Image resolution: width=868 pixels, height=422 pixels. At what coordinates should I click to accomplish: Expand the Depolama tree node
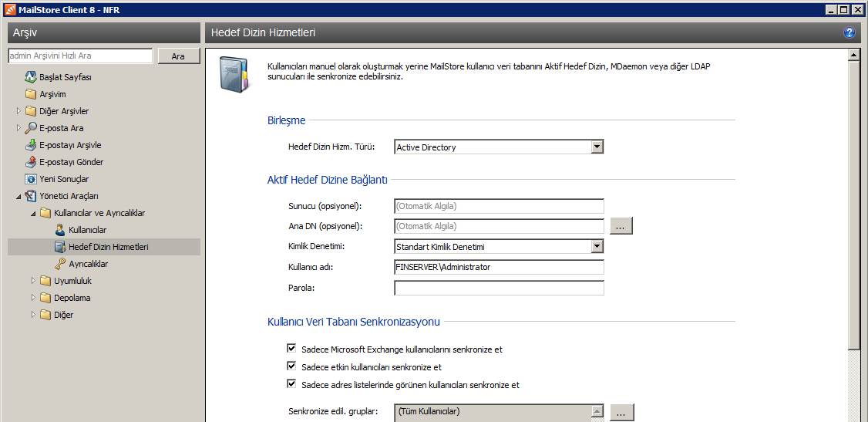pyautogui.click(x=33, y=298)
